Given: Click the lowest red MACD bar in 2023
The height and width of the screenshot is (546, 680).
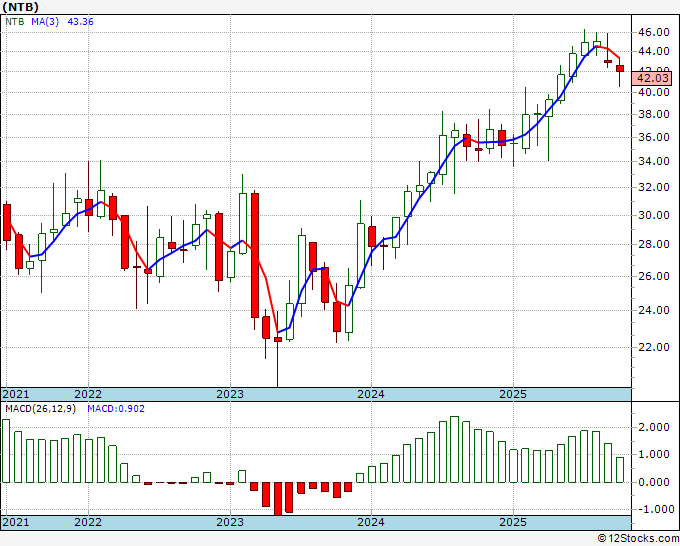Looking at the screenshot, I should pos(278,499).
